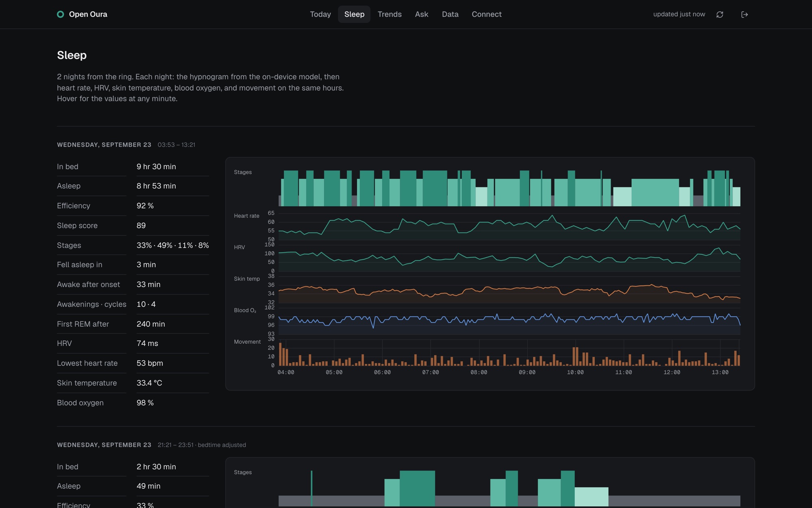Click the Open Oura green ring logo

tap(60, 14)
